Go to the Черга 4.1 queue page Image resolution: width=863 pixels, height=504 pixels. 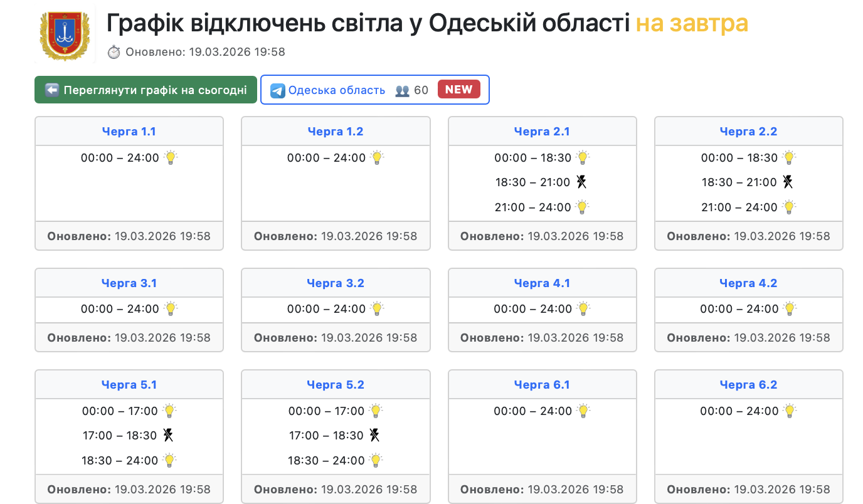[x=542, y=283]
